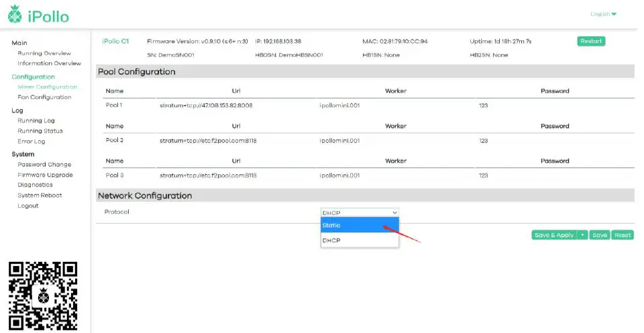
Task: Click the Save button
Action: 600,235
